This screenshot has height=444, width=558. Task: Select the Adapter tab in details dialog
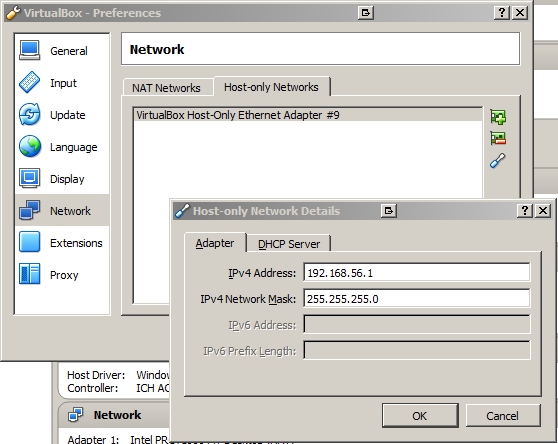215,243
